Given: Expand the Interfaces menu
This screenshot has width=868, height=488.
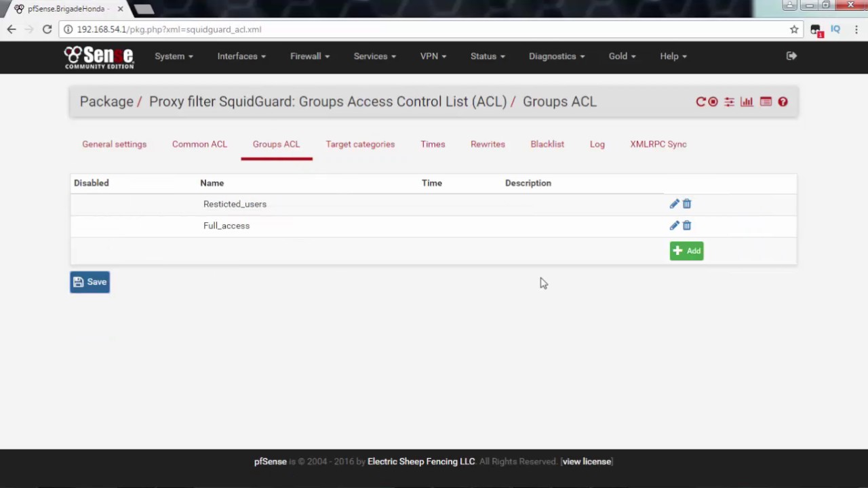Looking at the screenshot, I should (241, 56).
